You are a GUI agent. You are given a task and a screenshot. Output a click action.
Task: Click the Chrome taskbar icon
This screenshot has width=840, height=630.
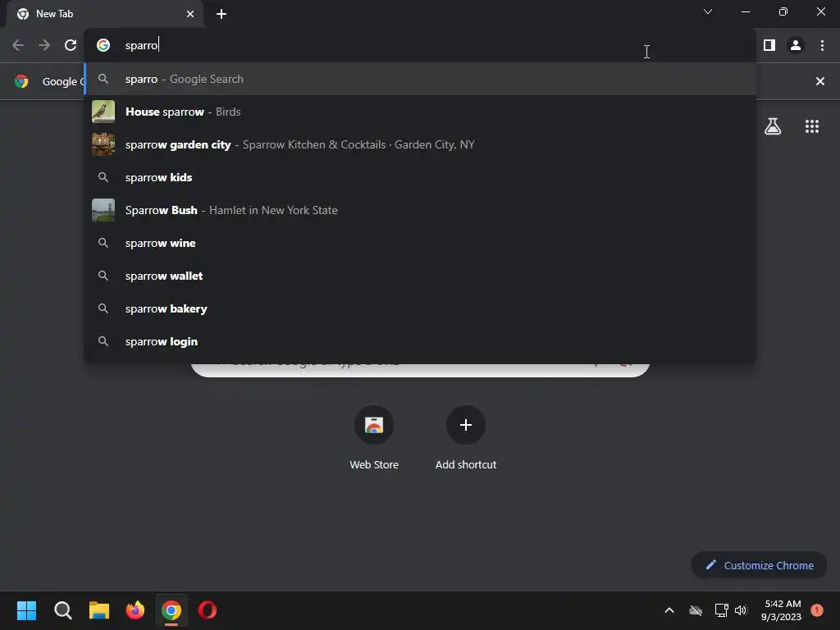click(171, 610)
